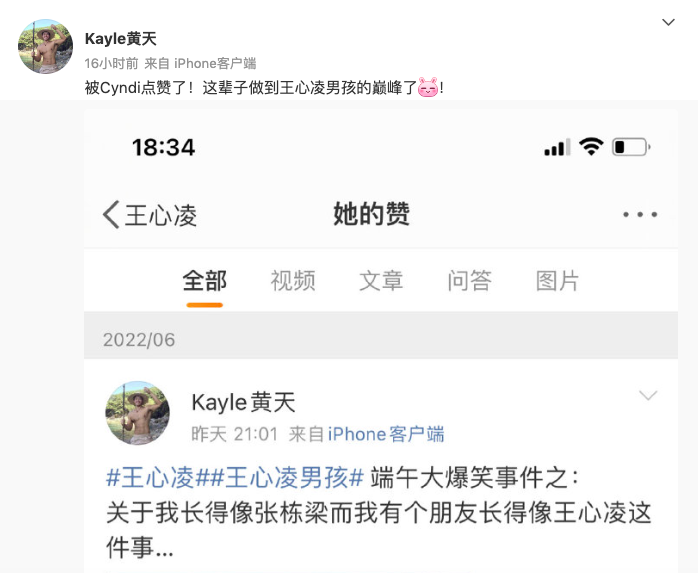The width and height of the screenshot is (698, 573).
Task: Switch to the 视频 tab
Action: [293, 281]
